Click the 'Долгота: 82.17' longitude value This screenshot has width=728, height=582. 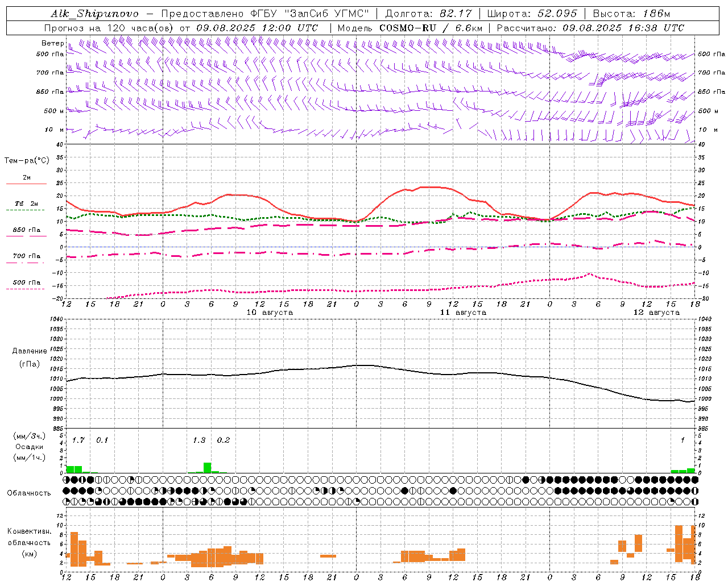tap(430, 14)
